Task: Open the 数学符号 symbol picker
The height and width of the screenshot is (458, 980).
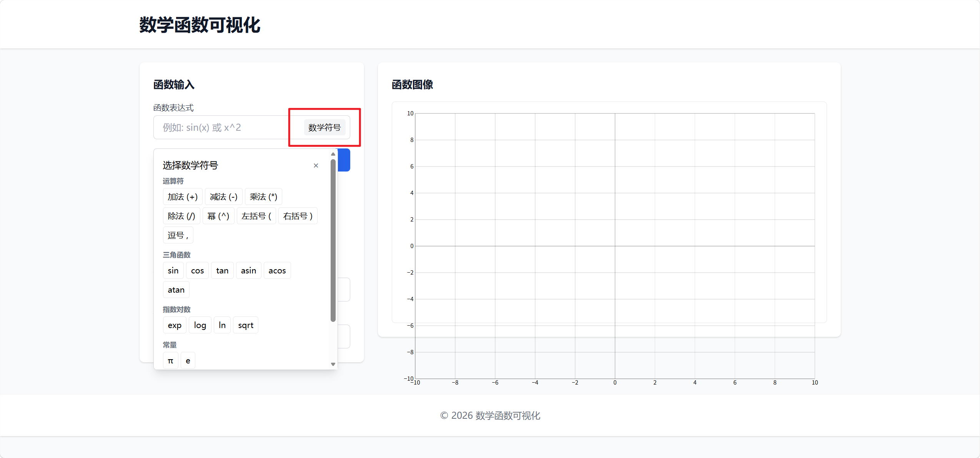Action: tap(324, 127)
